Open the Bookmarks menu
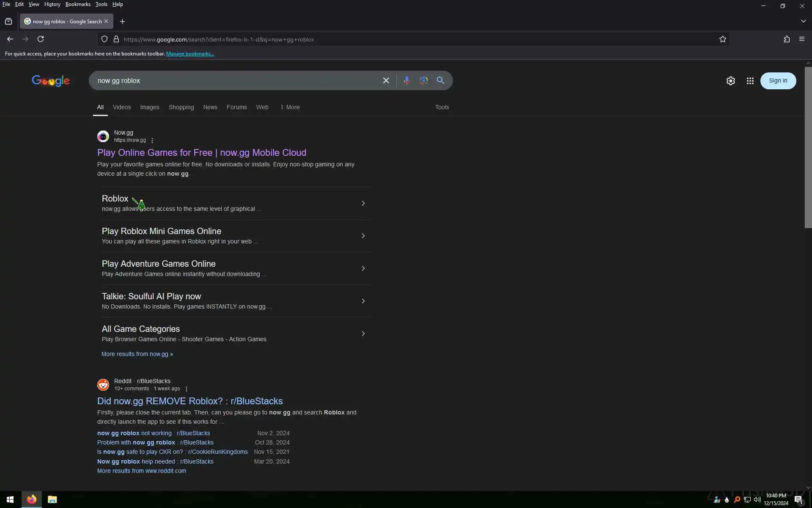Viewport: 812px width, 508px height. (x=78, y=4)
